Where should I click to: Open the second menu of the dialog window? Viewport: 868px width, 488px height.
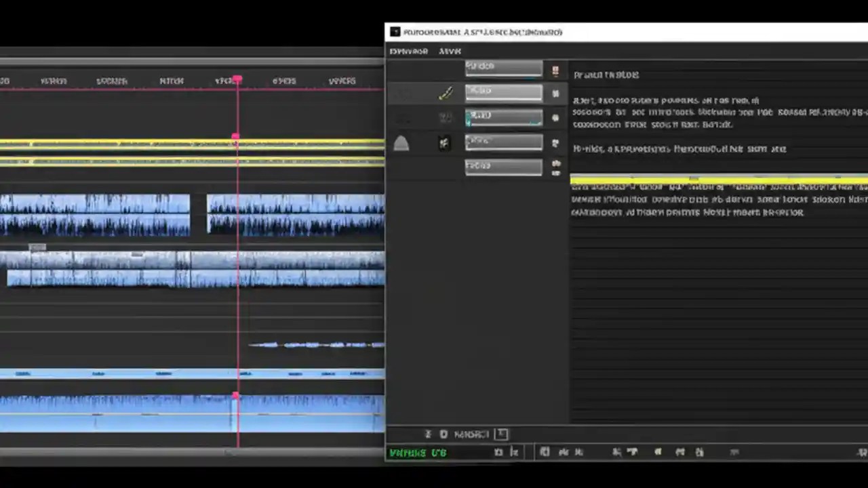[450, 51]
